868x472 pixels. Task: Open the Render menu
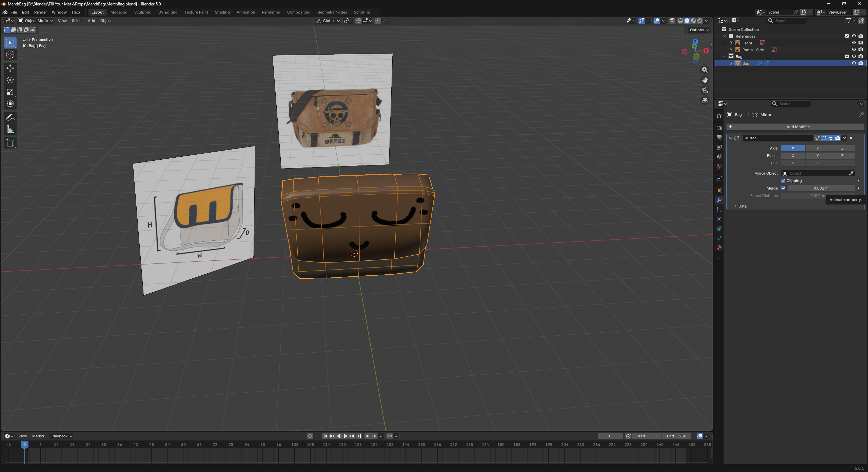pyautogui.click(x=40, y=12)
